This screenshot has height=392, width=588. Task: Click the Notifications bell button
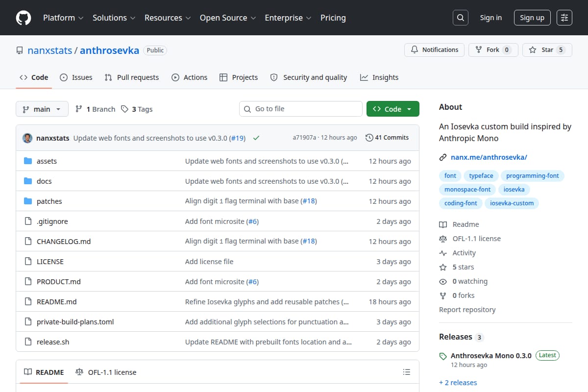coord(434,50)
